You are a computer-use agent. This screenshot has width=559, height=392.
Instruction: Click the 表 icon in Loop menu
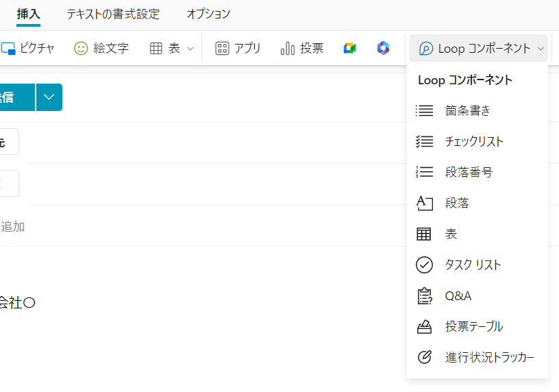point(424,234)
